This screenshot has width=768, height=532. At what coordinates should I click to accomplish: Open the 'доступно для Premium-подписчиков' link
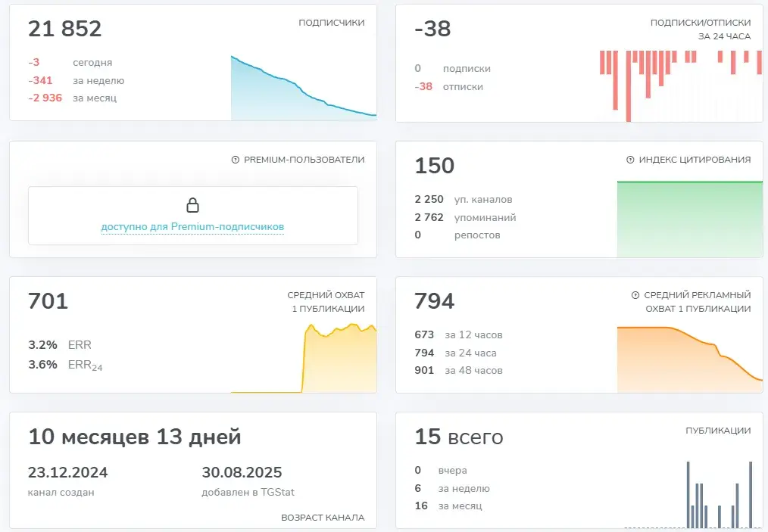(192, 226)
